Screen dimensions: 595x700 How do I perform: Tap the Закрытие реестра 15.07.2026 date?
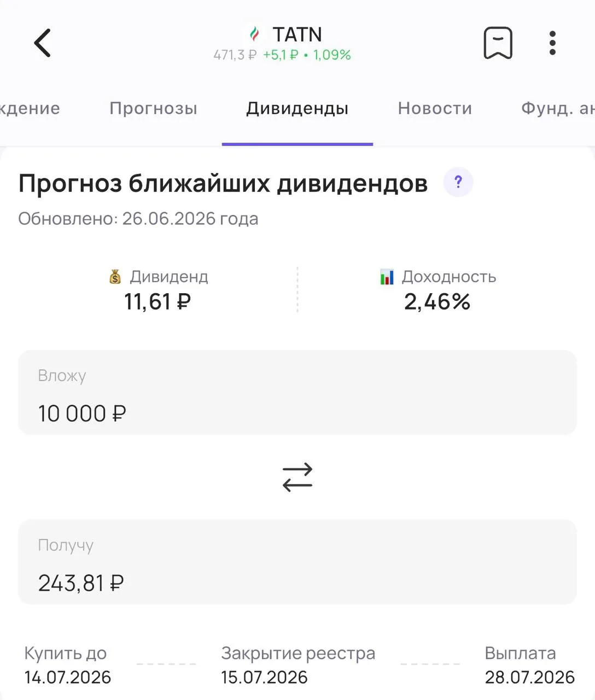point(264,677)
